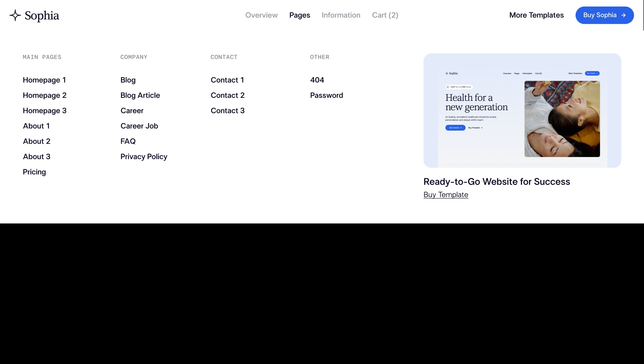Viewport: 644px width, 364px height.
Task: Click Ready-to-Go Website for Success heading
Action: (x=497, y=182)
